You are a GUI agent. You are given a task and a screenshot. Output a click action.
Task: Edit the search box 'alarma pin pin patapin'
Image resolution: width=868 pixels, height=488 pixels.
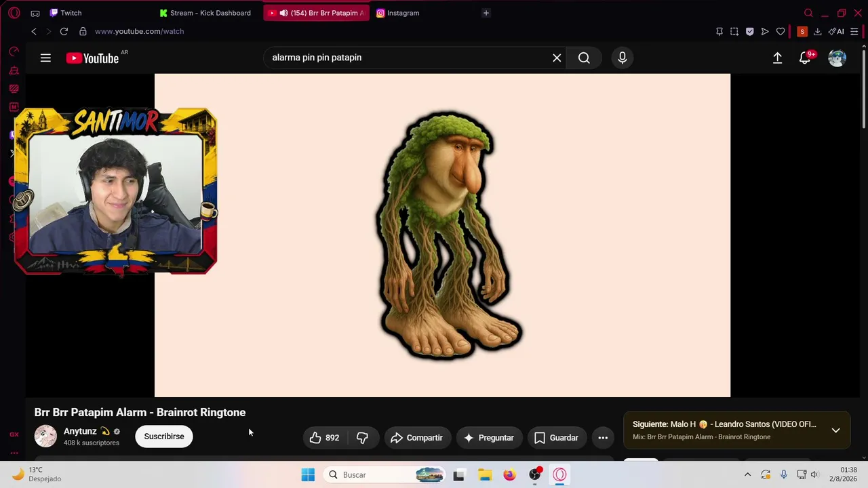(x=407, y=58)
